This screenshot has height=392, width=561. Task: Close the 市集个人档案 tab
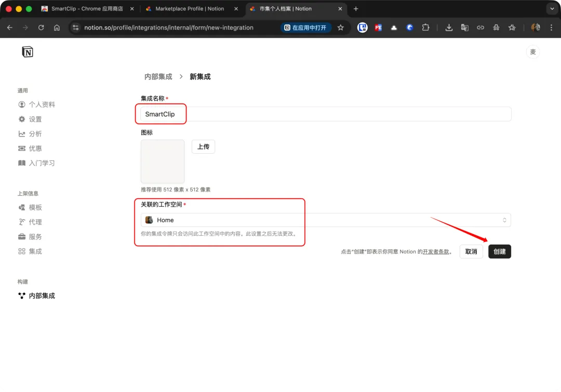340,9
